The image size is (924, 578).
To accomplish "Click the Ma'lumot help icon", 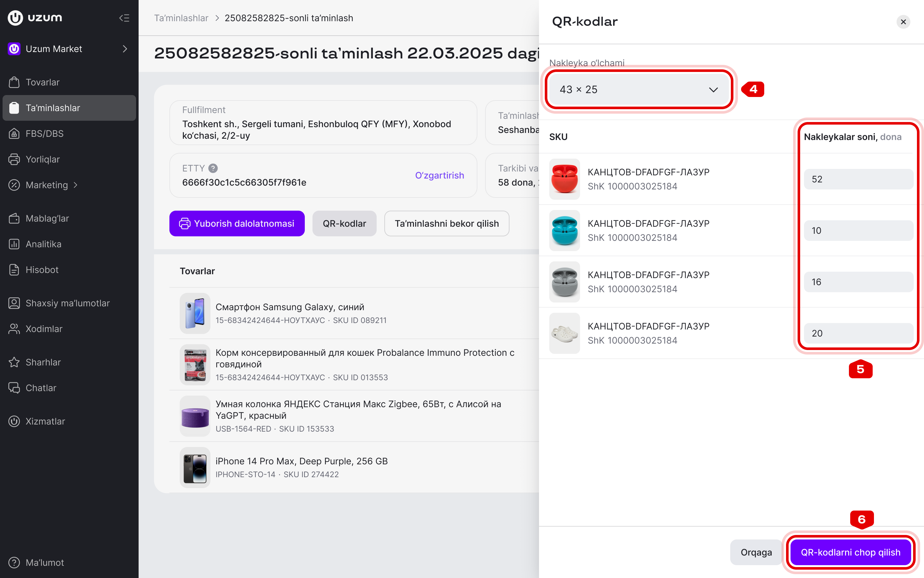I will point(14,562).
